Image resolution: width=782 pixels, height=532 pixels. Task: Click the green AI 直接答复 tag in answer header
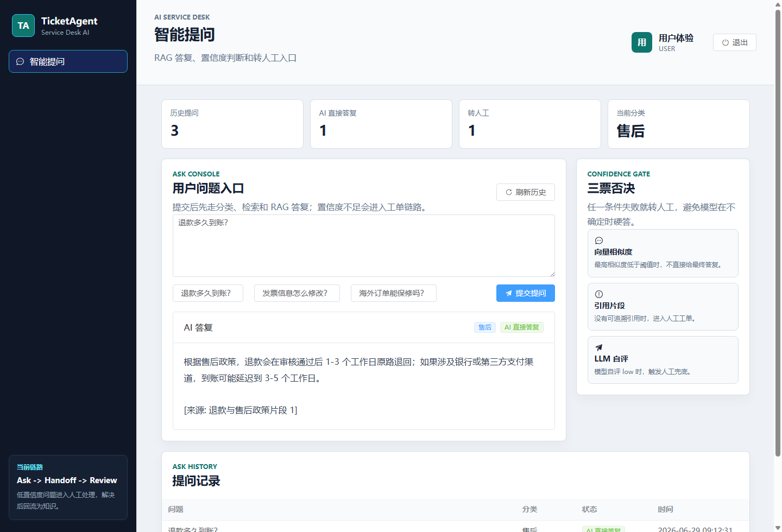point(522,327)
